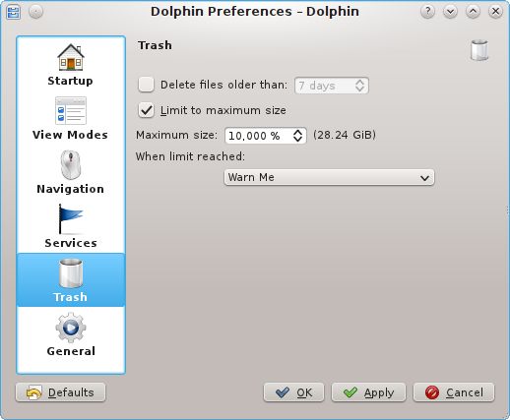The height and width of the screenshot is (420, 510).
Task: Click the Defaults button
Action: [x=60, y=392]
